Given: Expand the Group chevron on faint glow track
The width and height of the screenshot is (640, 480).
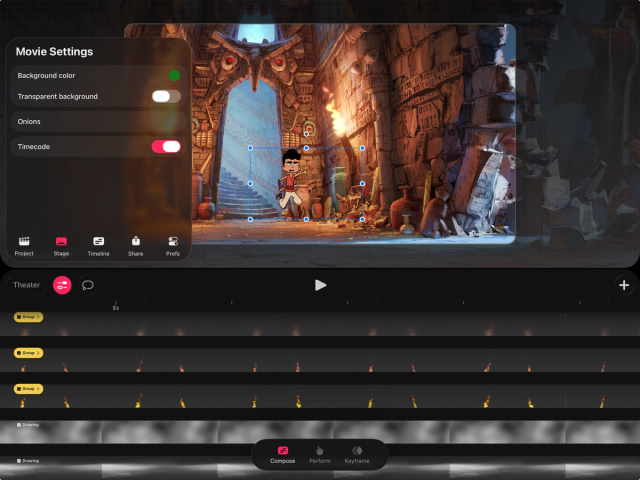Looking at the screenshot, I should tap(38, 317).
